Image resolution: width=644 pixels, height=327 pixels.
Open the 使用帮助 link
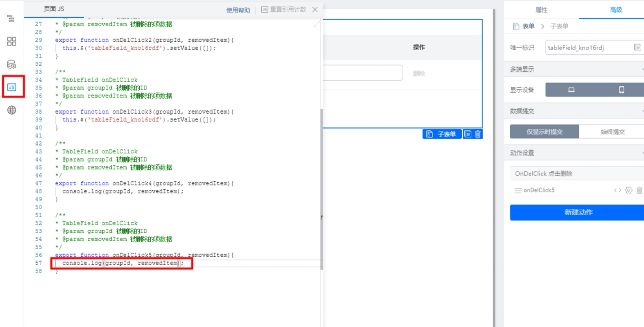click(238, 10)
